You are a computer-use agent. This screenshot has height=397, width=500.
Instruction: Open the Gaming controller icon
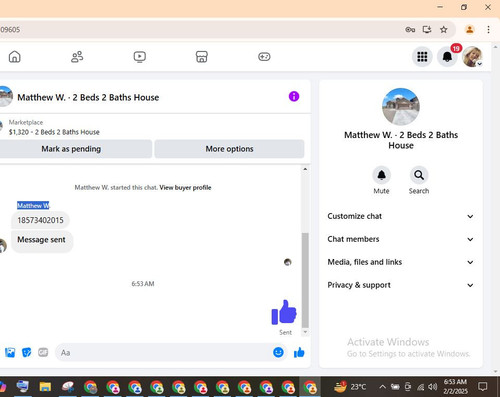[264, 57]
